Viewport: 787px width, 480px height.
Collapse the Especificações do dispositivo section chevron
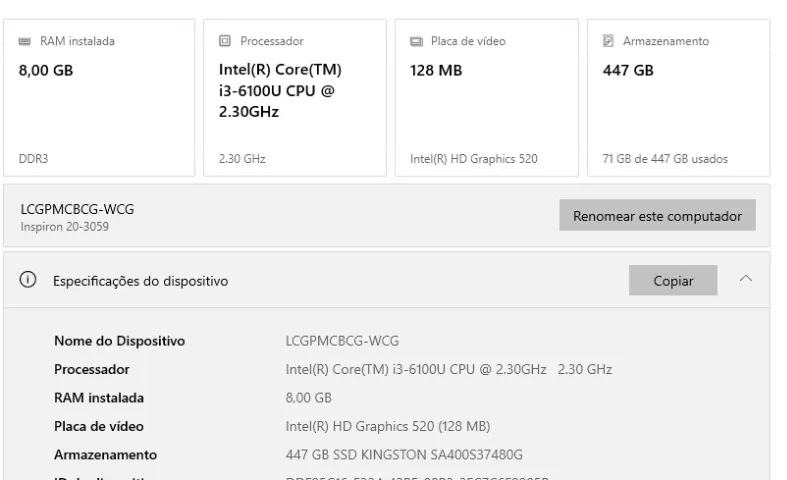tap(746, 278)
